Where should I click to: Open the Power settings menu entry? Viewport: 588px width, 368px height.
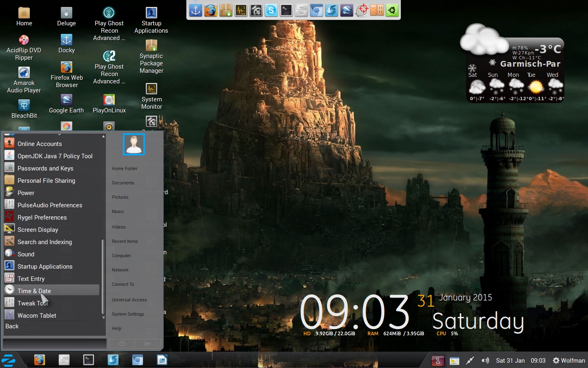[x=51, y=193]
